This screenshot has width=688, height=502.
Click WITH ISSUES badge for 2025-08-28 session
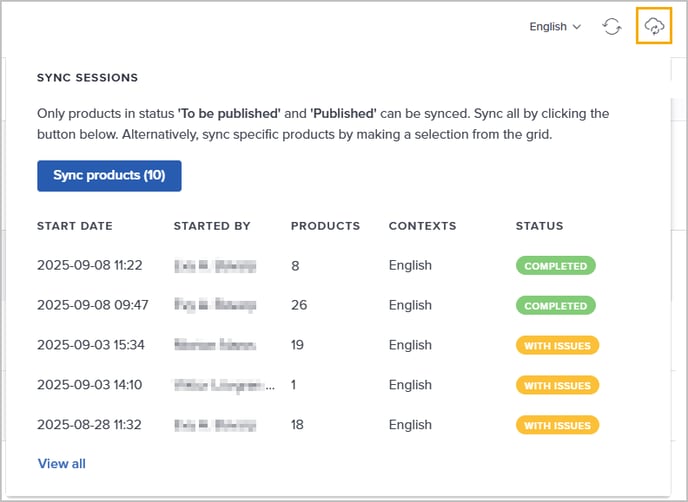[557, 425]
